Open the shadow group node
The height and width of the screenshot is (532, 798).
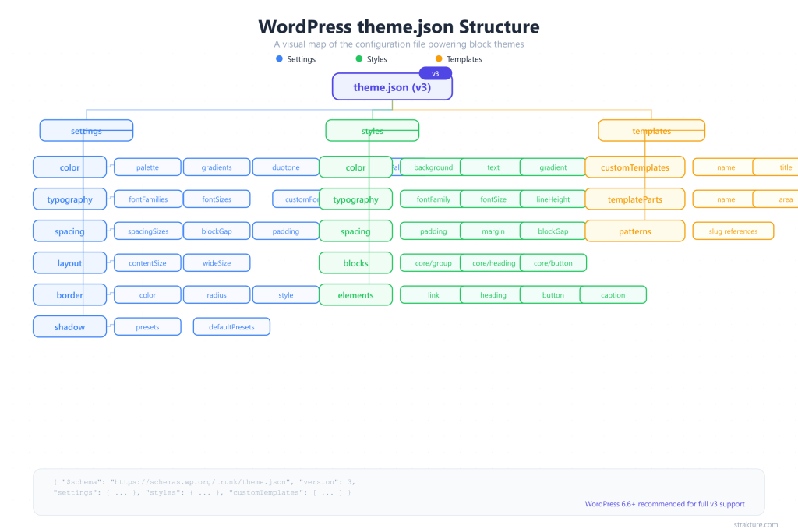click(69, 327)
